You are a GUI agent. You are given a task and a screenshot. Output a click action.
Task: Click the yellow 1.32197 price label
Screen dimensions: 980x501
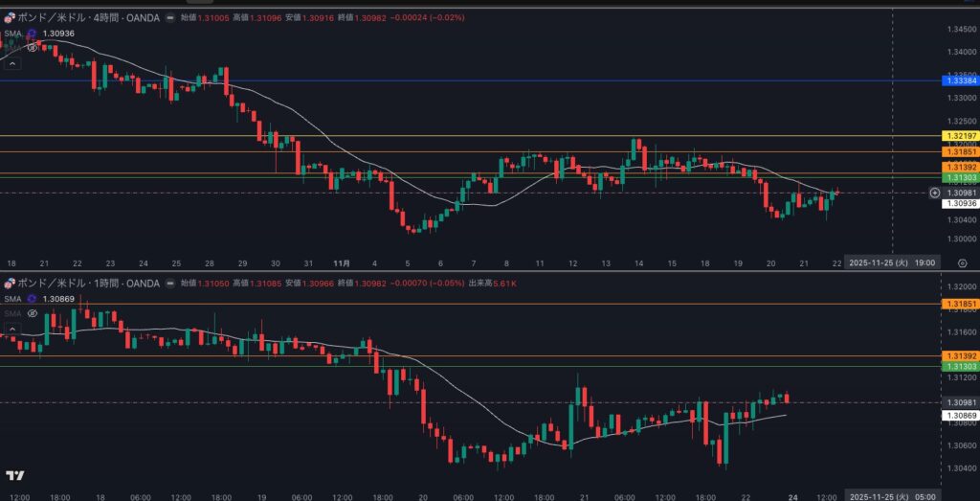tap(960, 137)
